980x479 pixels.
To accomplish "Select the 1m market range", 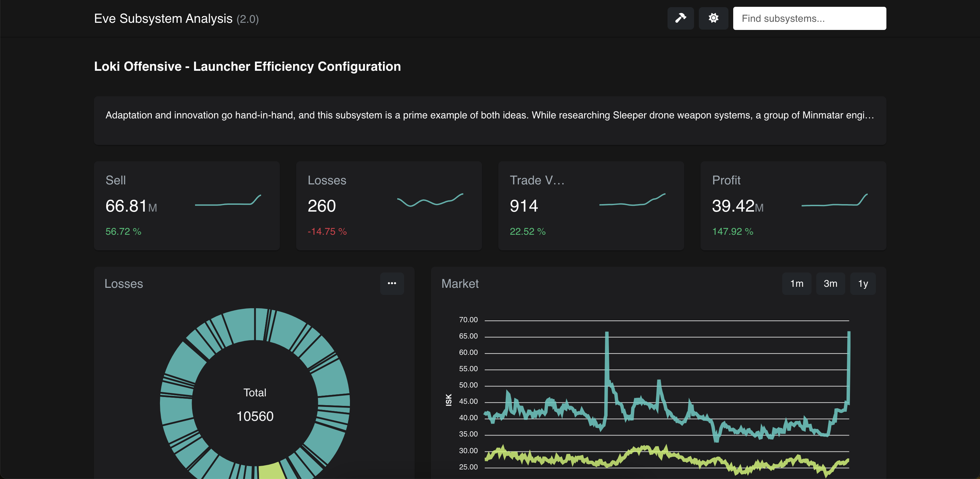I will click(796, 284).
